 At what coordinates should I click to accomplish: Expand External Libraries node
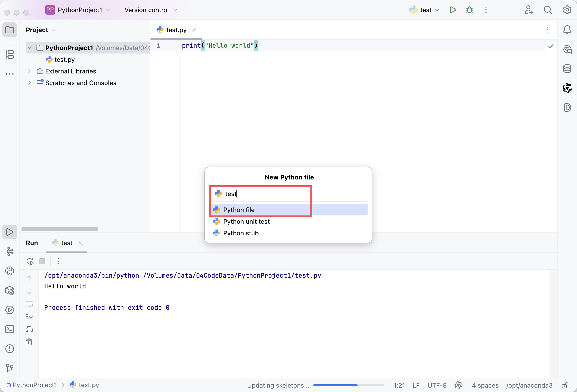click(x=29, y=71)
